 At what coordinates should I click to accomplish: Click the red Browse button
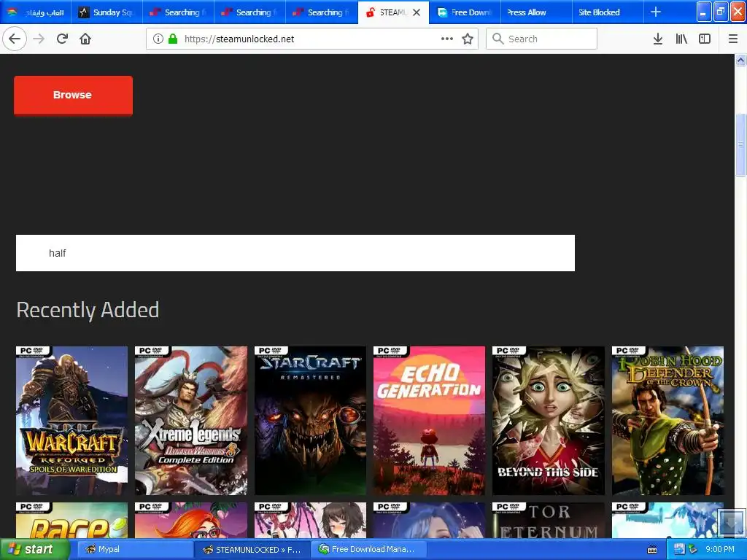click(73, 95)
